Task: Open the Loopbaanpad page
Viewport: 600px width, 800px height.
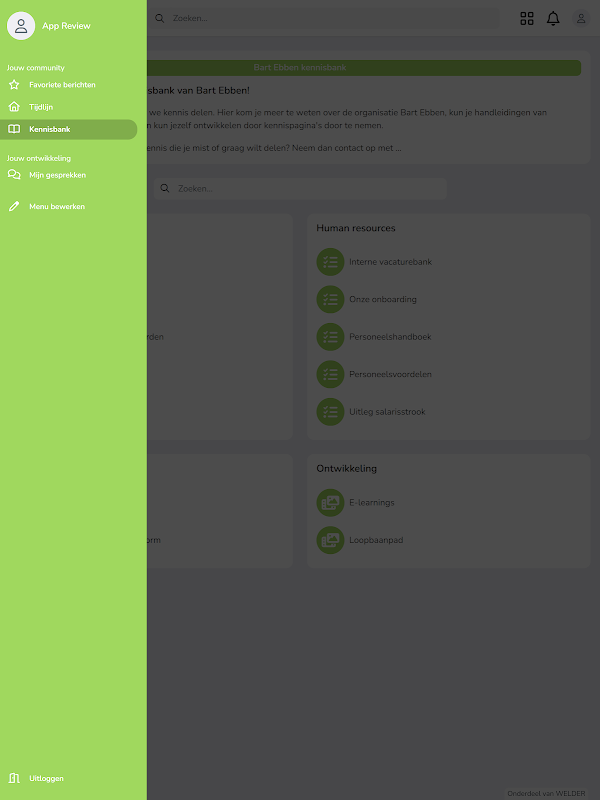Action: pos(376,540)
